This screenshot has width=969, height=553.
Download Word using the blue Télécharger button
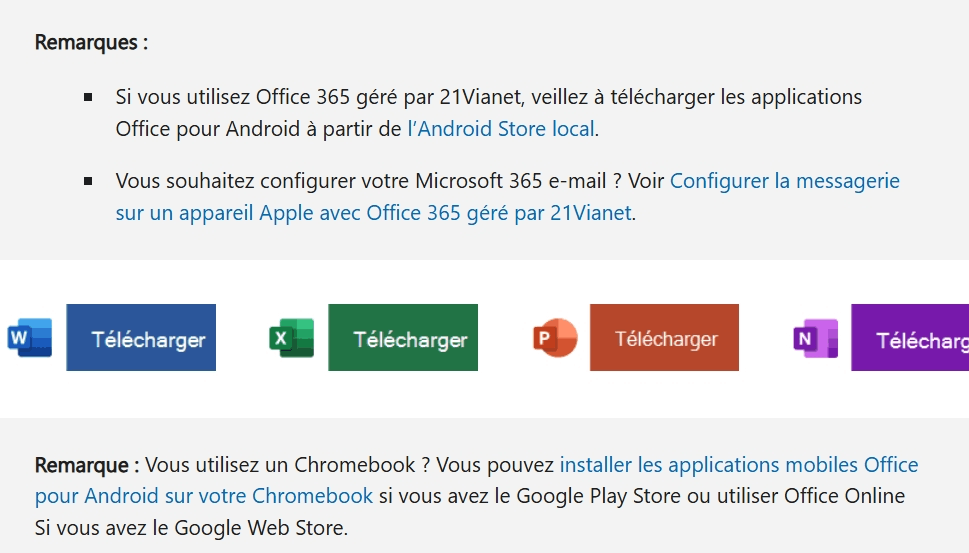tap(141, 337)
